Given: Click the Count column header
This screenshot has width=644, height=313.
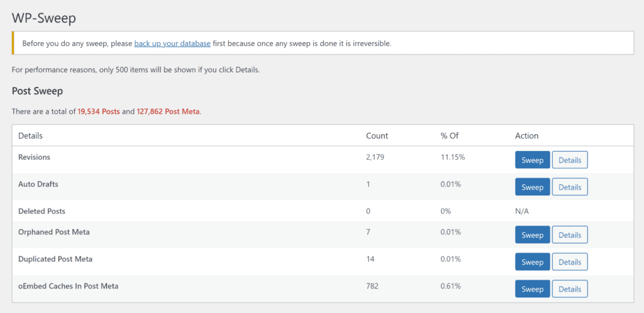Looking at the screenshot, I should click(377, 135).
